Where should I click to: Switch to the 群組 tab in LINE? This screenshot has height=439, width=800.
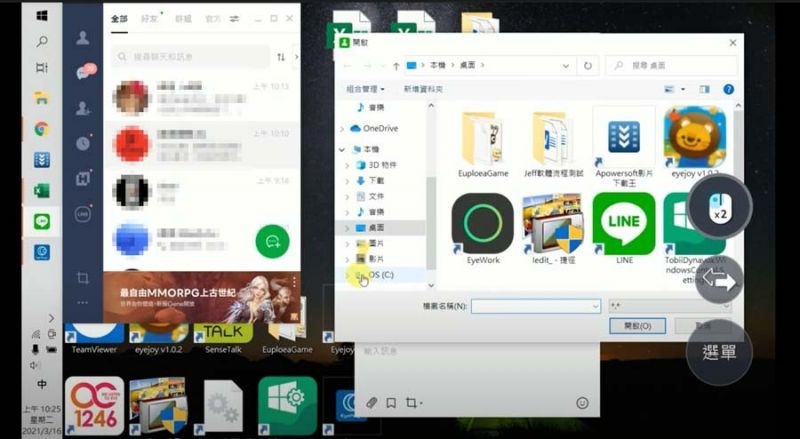[183, 19]
